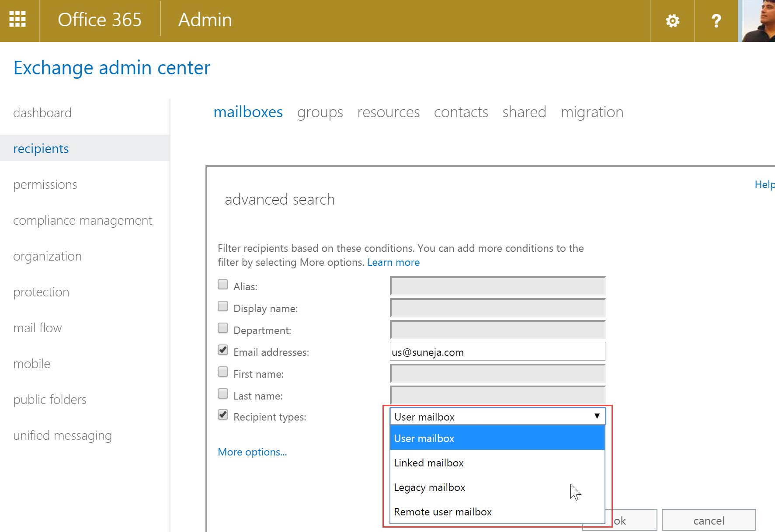Enable the Display name checkbox
Screen dimensions: 775x532
tap(223, 306)
